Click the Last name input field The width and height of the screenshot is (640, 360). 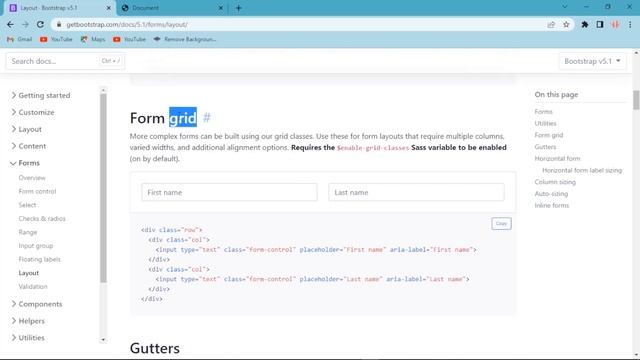coord(416,192)
